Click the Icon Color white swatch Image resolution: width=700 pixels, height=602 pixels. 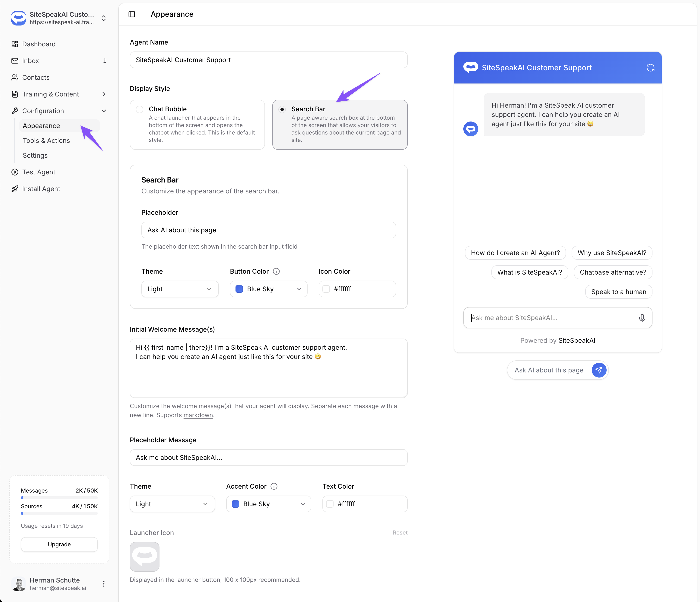click(326, 289)
